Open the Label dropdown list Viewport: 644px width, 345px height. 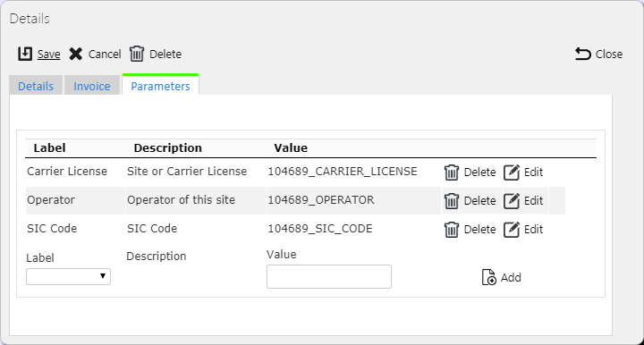point(68,276)
